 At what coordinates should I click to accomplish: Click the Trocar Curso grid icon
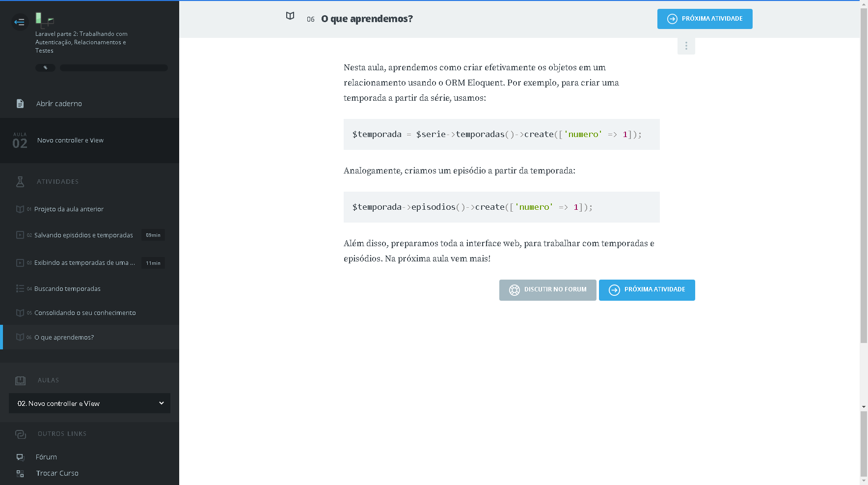(20, 474)
